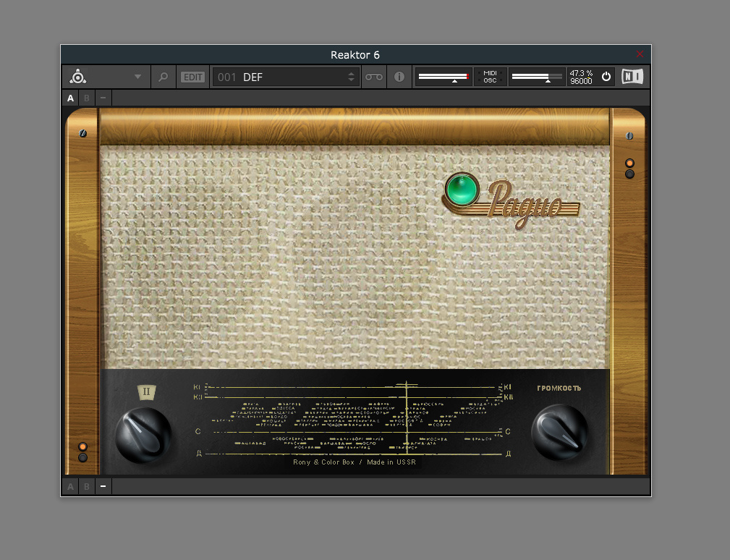This screenshot has height=560, width=730.
Task: Expand the dropdown arrow beside Reaktor logo
Action: [x=137, y=77]
